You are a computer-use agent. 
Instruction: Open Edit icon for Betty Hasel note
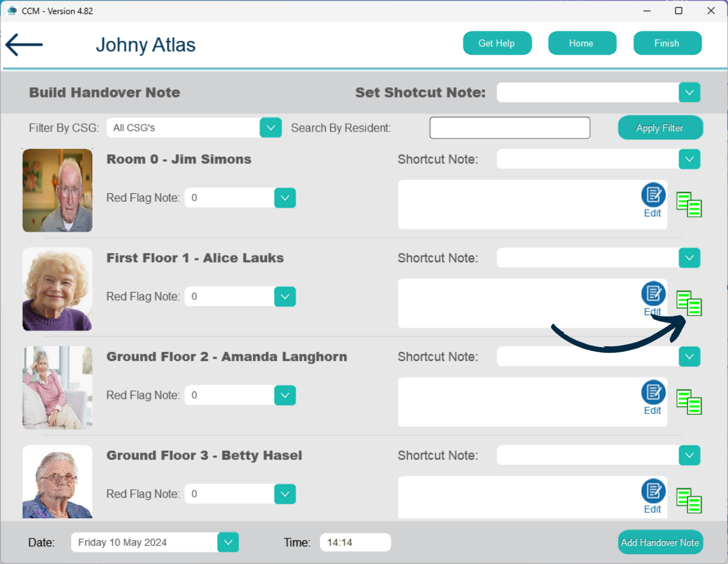[653, 497]
